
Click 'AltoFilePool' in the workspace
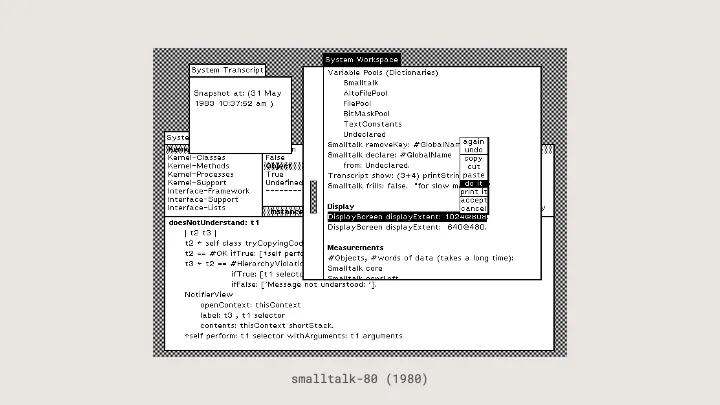pos(366,93)
